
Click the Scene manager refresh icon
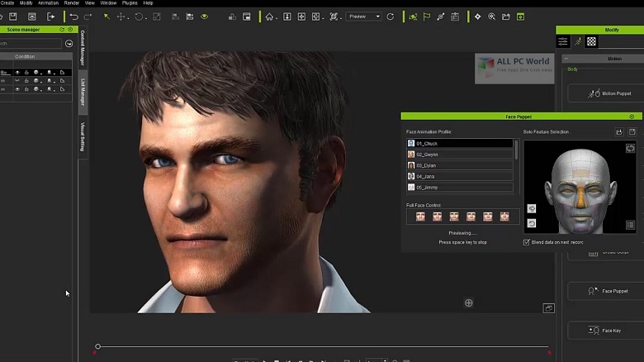click(62, 30)
